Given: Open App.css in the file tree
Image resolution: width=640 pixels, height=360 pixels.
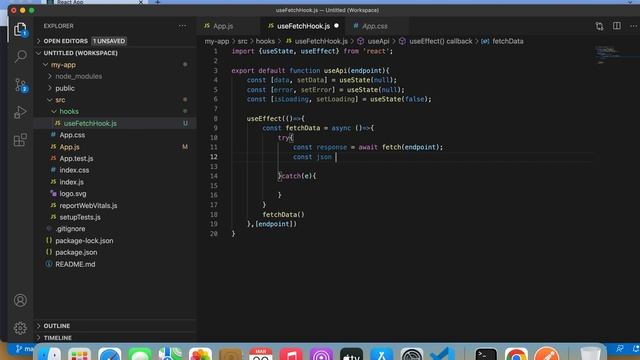Looking at the screenshot, I should [x=72, y=135].
